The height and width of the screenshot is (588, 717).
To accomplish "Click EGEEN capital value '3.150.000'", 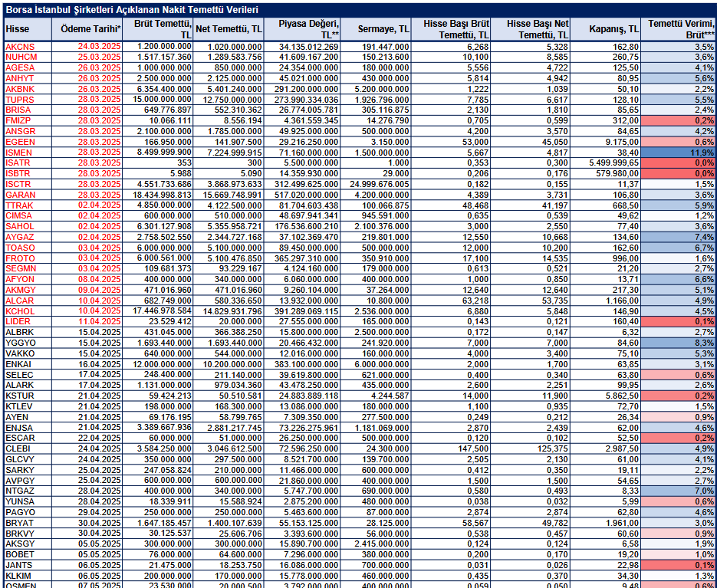I will click(x=393, y=142).
